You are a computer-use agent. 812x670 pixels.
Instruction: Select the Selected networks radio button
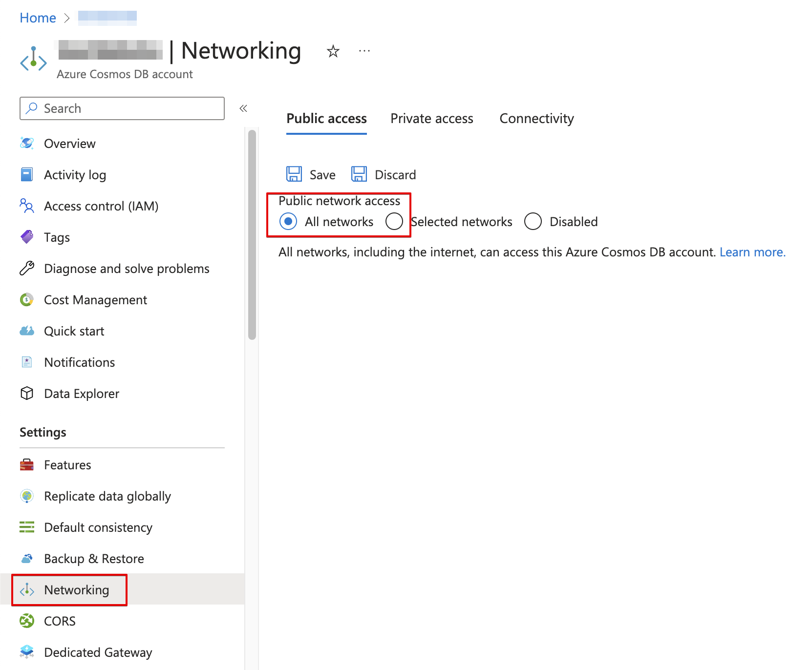pyautogui.click(x=394, y=222)
